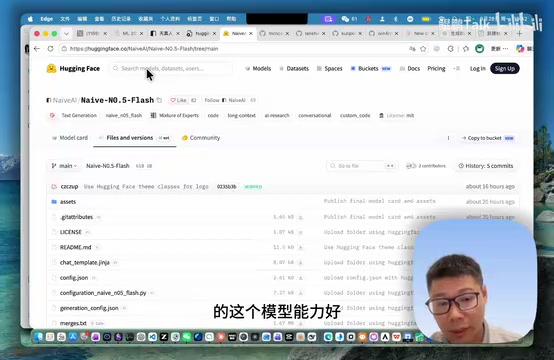
Task: Add page to favorites with the star icon
Action: (x=423, y=49)
